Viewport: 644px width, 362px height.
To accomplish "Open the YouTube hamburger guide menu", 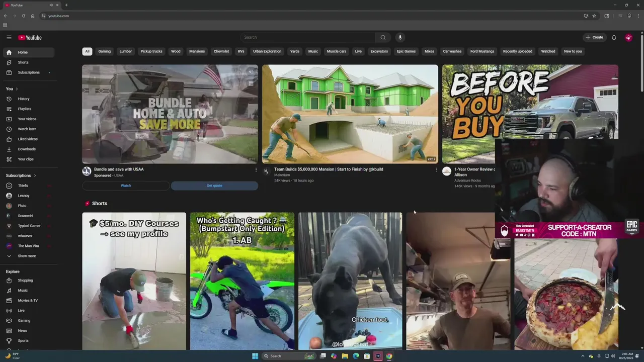I will 9,37.
